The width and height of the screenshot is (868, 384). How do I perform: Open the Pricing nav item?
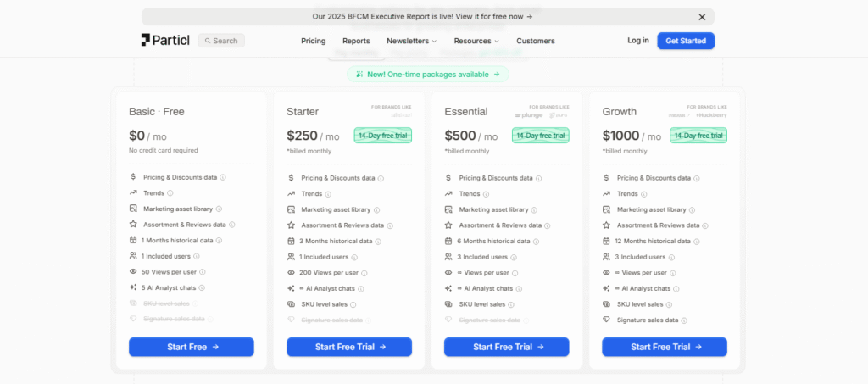tap(314, 41)
